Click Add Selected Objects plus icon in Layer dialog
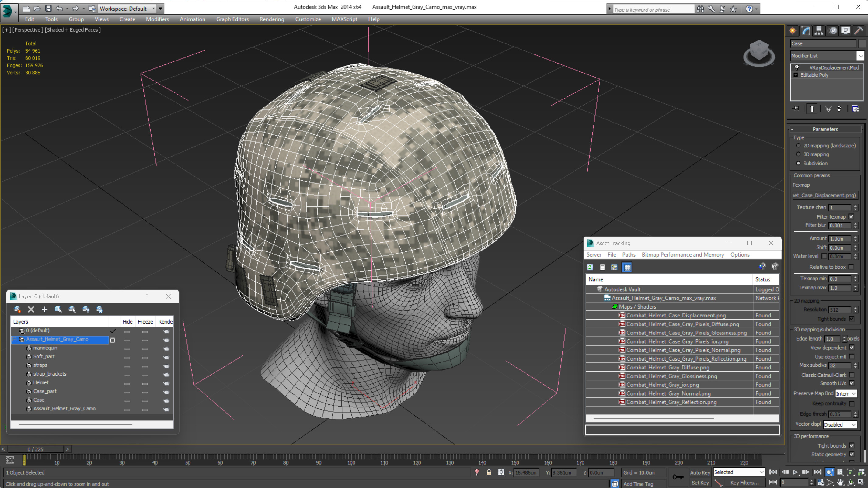The width and height of the screenshot is (868, 488). coord(44,309)
